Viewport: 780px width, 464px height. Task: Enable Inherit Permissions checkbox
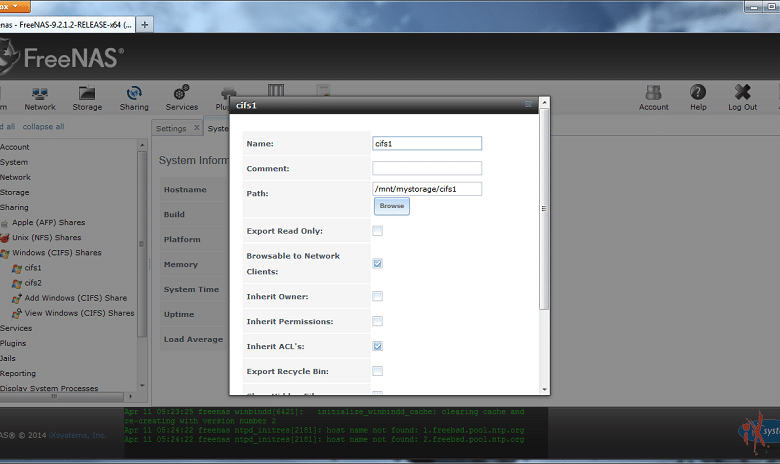coord(378,321)
